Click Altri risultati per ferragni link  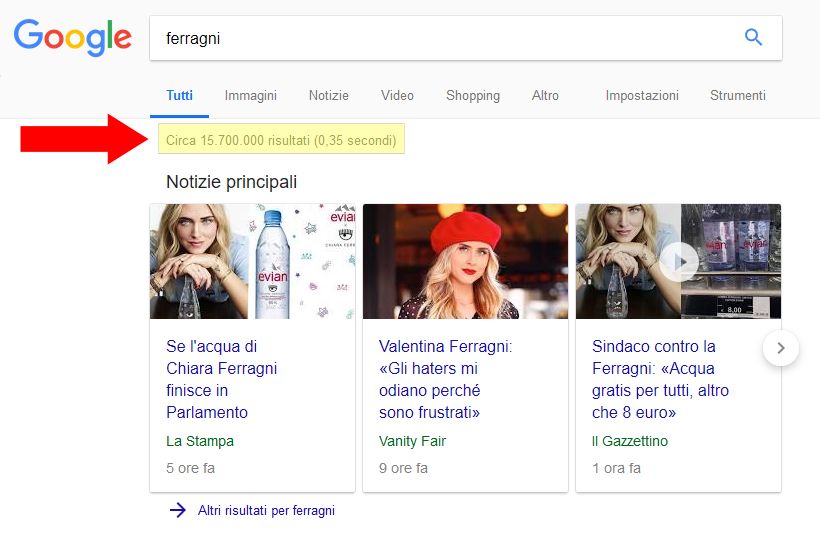(x=266, y=511)
